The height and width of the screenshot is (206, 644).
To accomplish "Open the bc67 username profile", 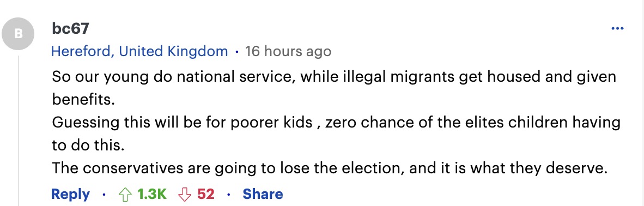I will point(71,29).
